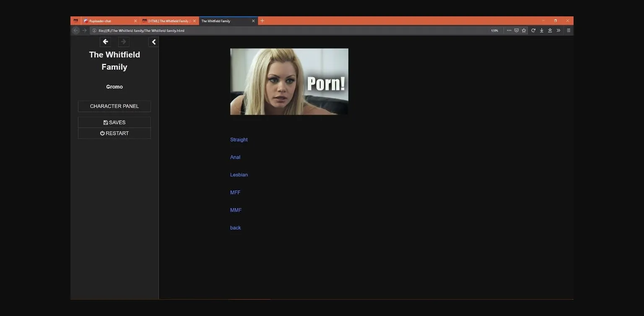
Task: Open the hamburger application menu
Action: (569, 30)
